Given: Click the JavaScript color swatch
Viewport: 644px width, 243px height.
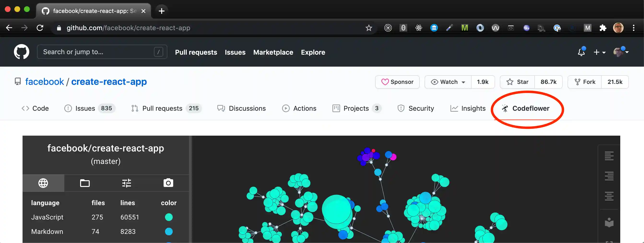Looking at the screenshot, I should pos(169,217).
